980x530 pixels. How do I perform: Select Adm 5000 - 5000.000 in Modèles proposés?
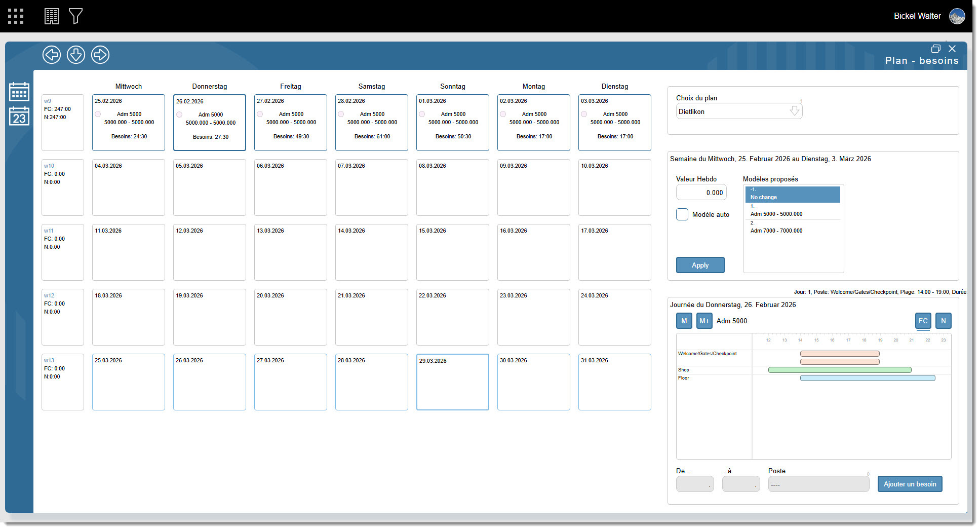click(x=776, y=210)
